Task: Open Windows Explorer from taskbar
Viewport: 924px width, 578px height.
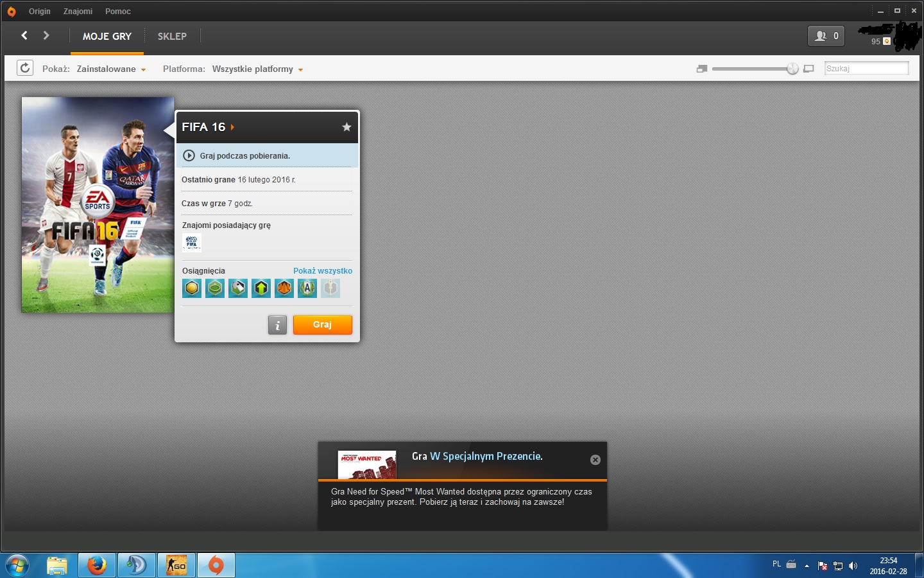Action: coord(57,565)
